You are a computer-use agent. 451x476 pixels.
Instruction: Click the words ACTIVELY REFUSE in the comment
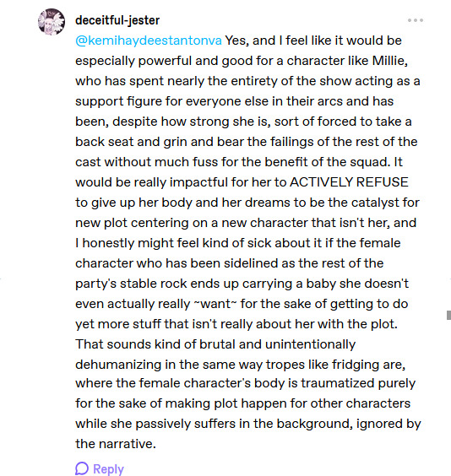coord(350,182)
